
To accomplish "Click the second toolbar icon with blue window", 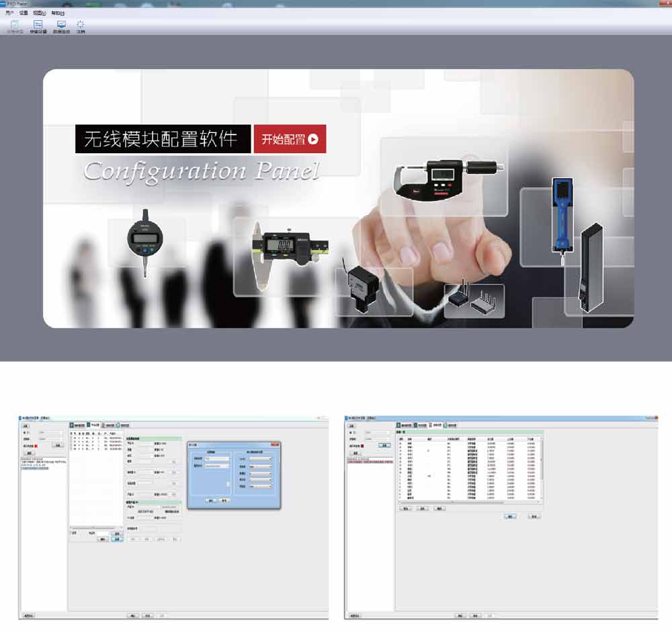I will click(38, 26).
